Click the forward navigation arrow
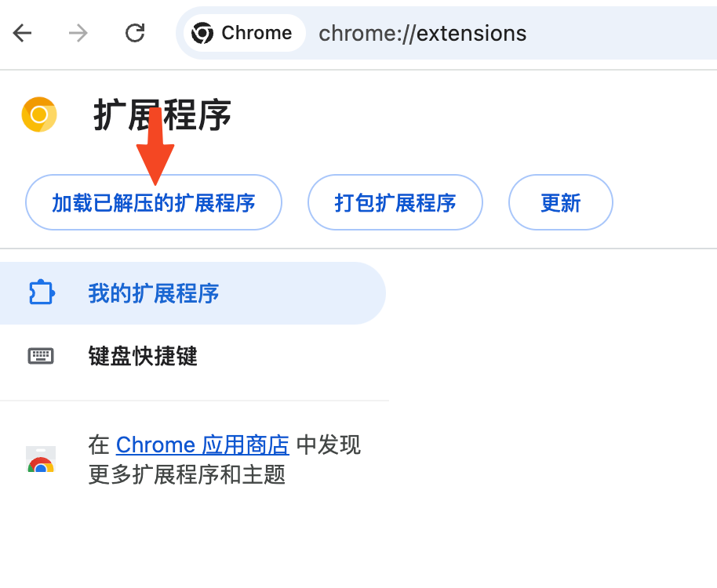This screenshot has height=588, width=717. coord(78,34)
